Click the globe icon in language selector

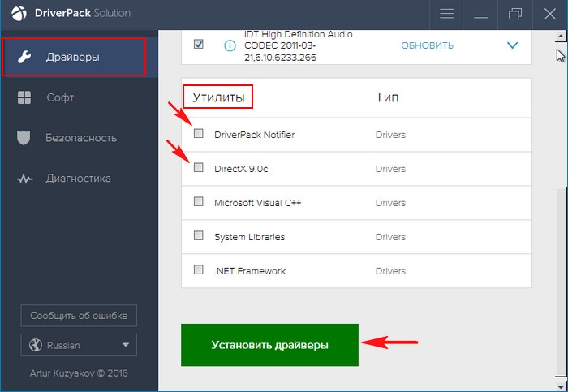coord(36,345)
